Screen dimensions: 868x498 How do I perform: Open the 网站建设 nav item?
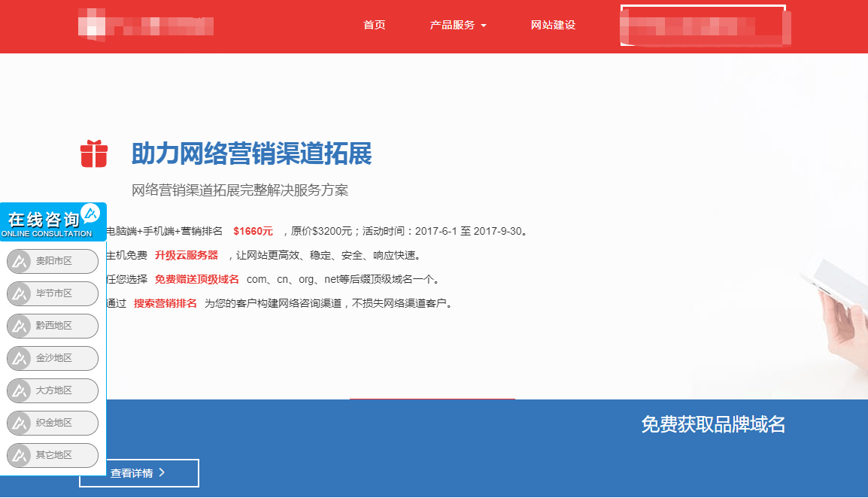pos(553,25)
